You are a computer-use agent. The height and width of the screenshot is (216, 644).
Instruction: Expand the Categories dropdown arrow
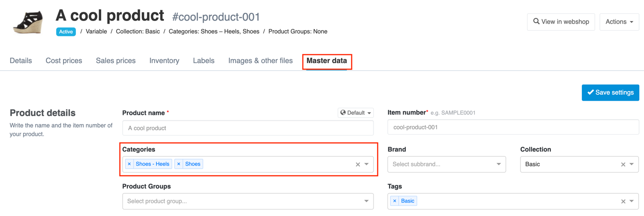pyautogui.click(x=367, y=164)
